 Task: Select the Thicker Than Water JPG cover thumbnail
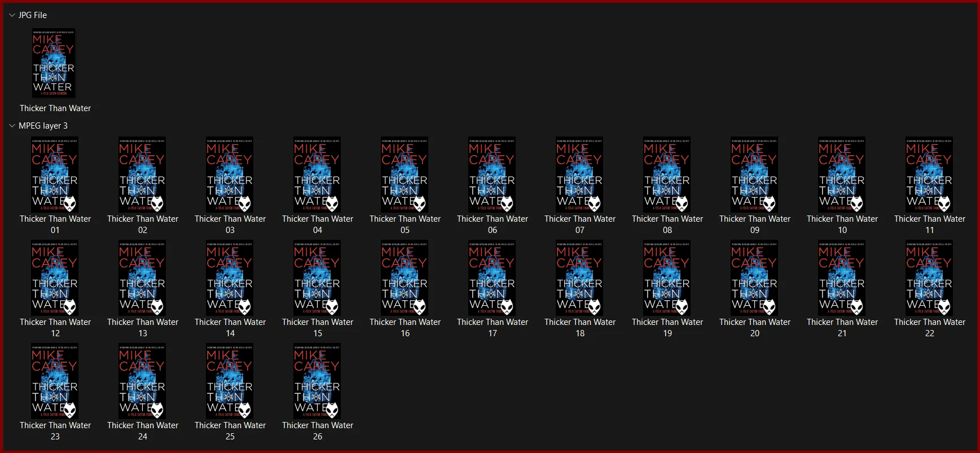coord(54,63)
